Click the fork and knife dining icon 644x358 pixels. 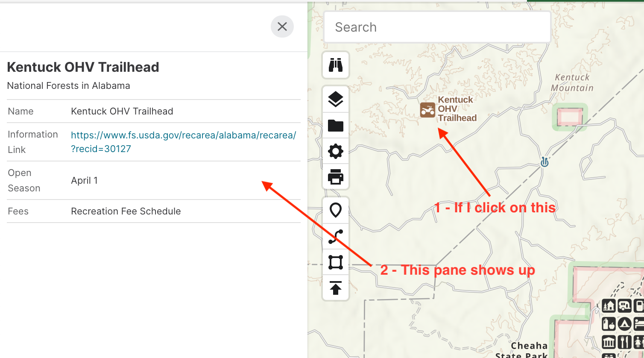[624, 342]
